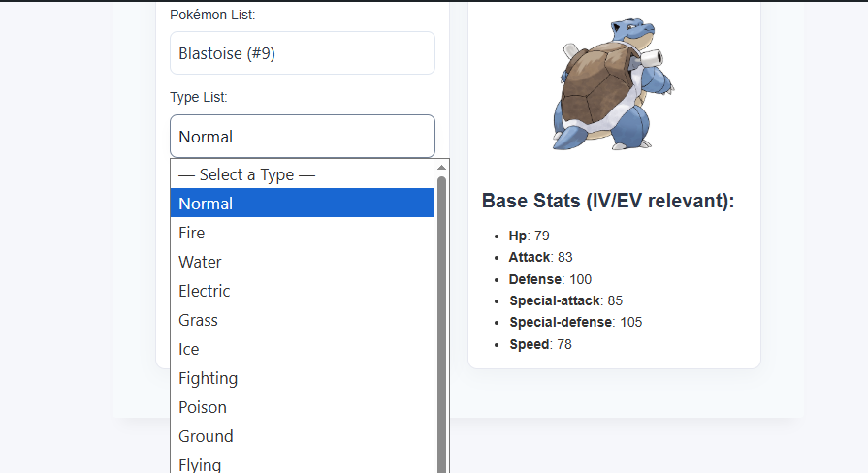The image size is (868, 473).
Task: Choose the '— Select a Type —' placeholder option
Action: pos(302,174)
